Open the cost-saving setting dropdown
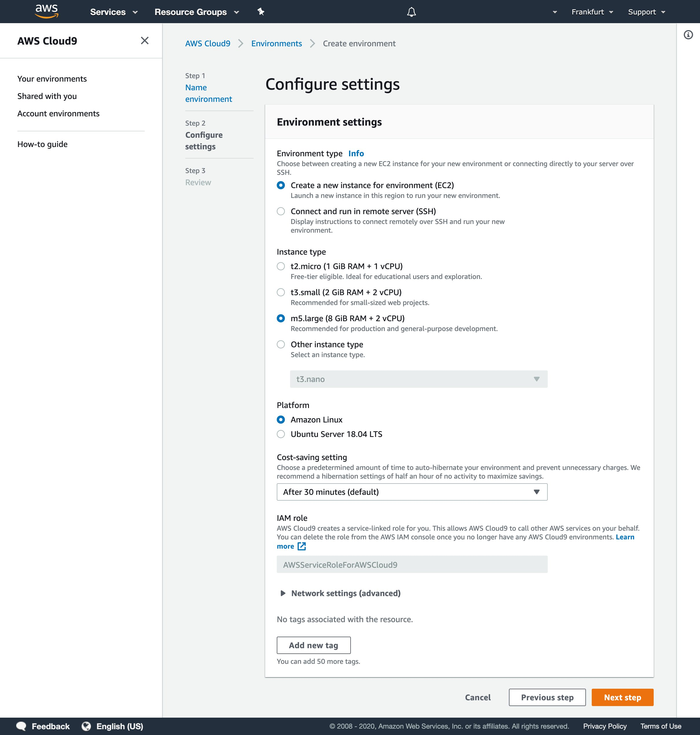Screen dimensions: 700x735 (412, 492)
